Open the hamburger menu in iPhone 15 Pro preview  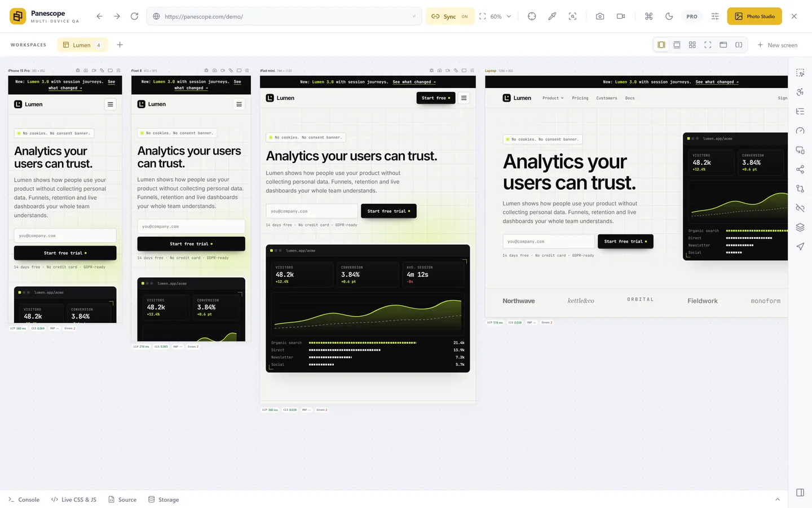click(x=111, y=104)
